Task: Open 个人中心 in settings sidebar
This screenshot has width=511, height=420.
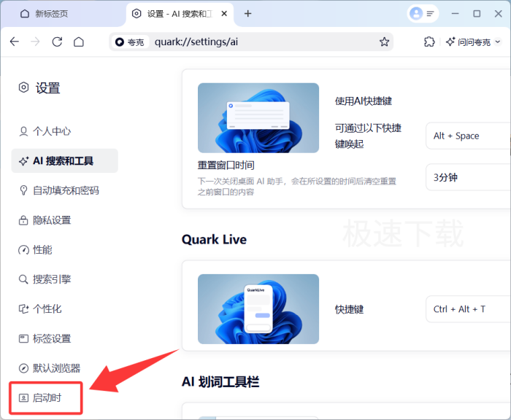Action: tap(51, 131)
